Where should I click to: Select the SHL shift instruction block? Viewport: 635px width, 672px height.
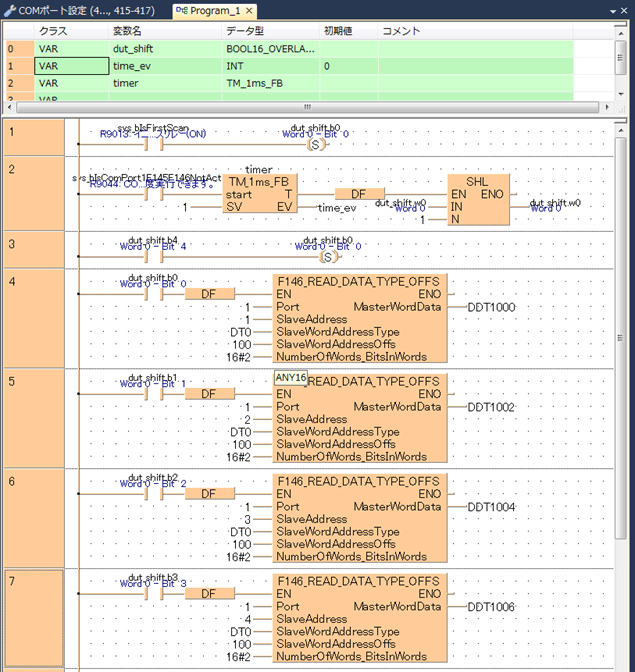[x=477, y=200]
